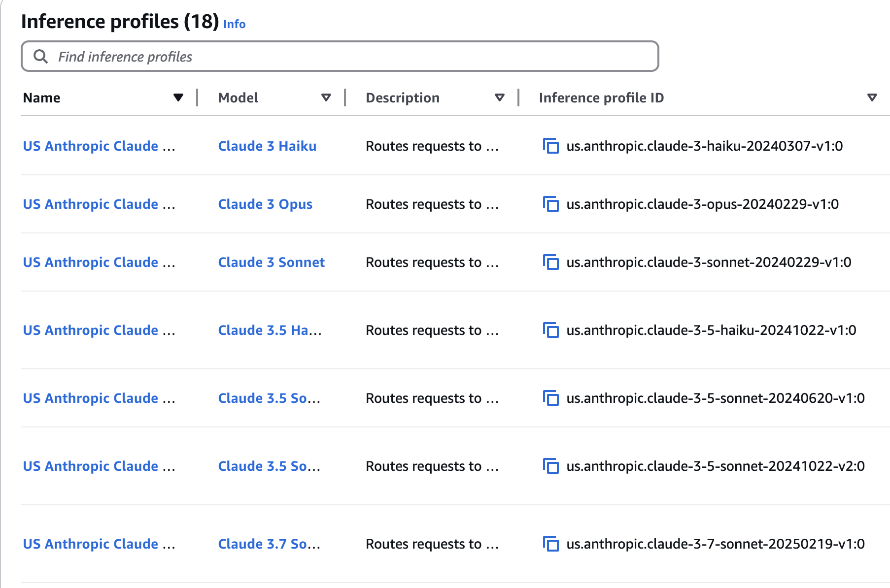Open US Anthropic Claude name in 3-5-sonnet-20240620 row

coord(99,398)
